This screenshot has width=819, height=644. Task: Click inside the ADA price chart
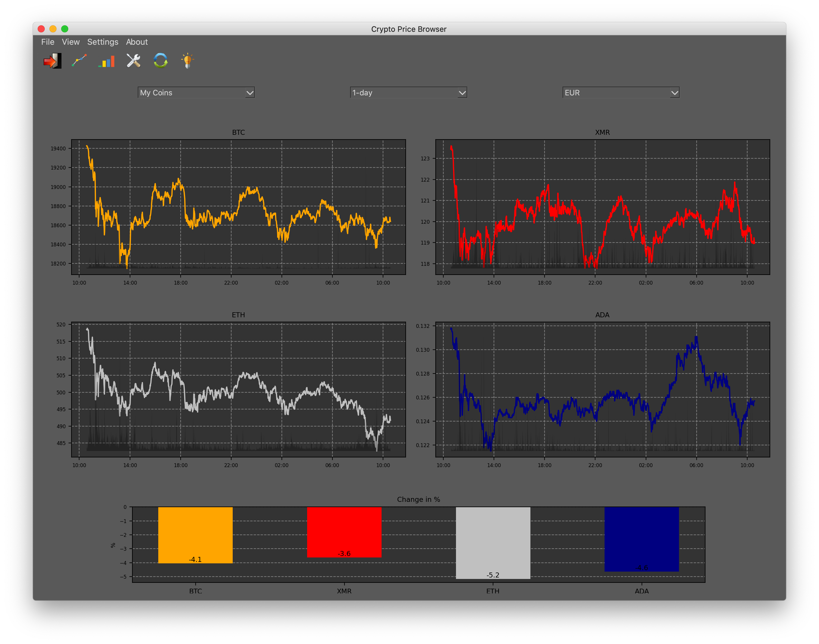pyautogui.click(x=602, y=389)
